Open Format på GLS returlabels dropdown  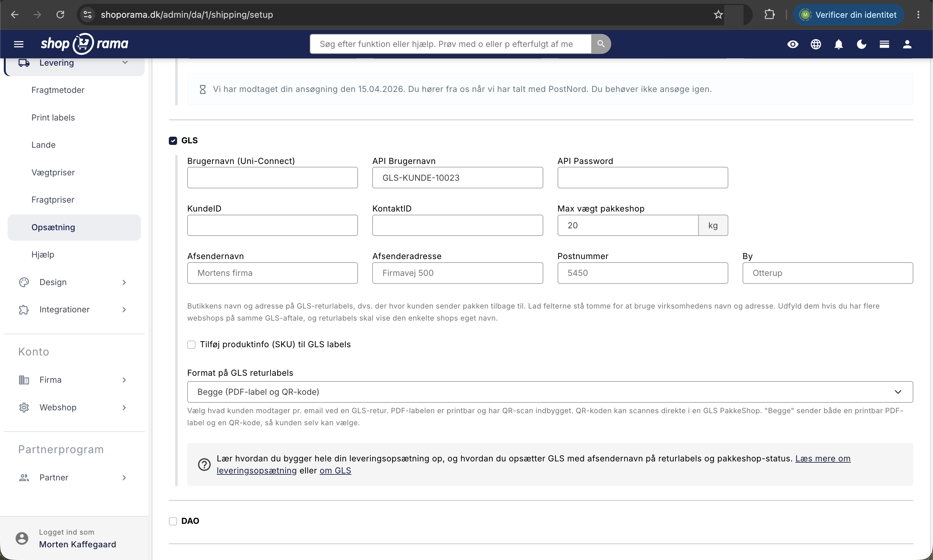coord(550,392)
